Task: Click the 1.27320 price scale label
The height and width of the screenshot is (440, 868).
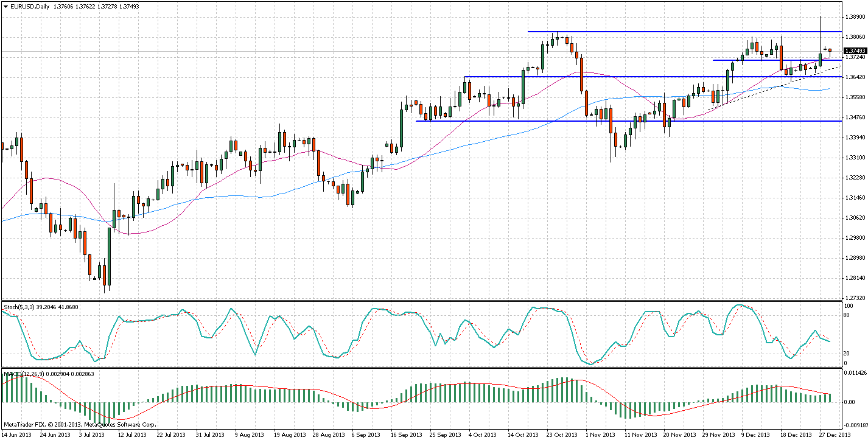Action: coord(855,298)
